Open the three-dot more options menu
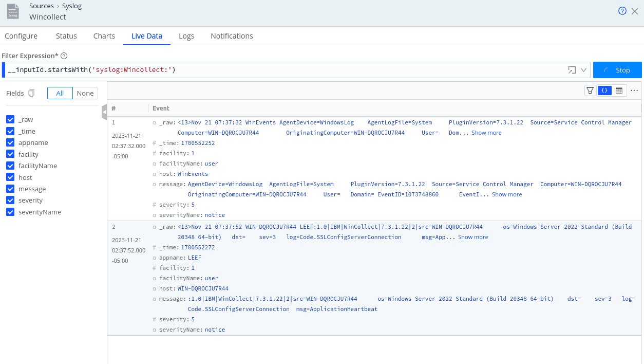Screen dimensions: 644x364 634,90
